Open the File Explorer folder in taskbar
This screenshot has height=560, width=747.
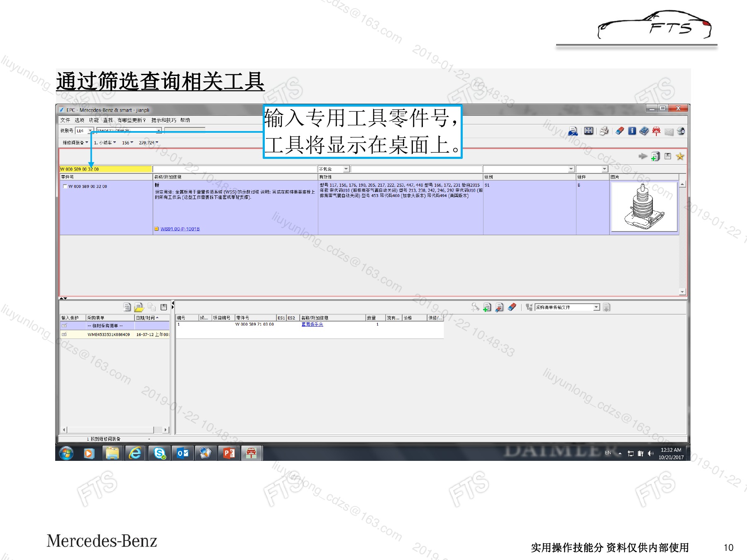coord(112,453)
